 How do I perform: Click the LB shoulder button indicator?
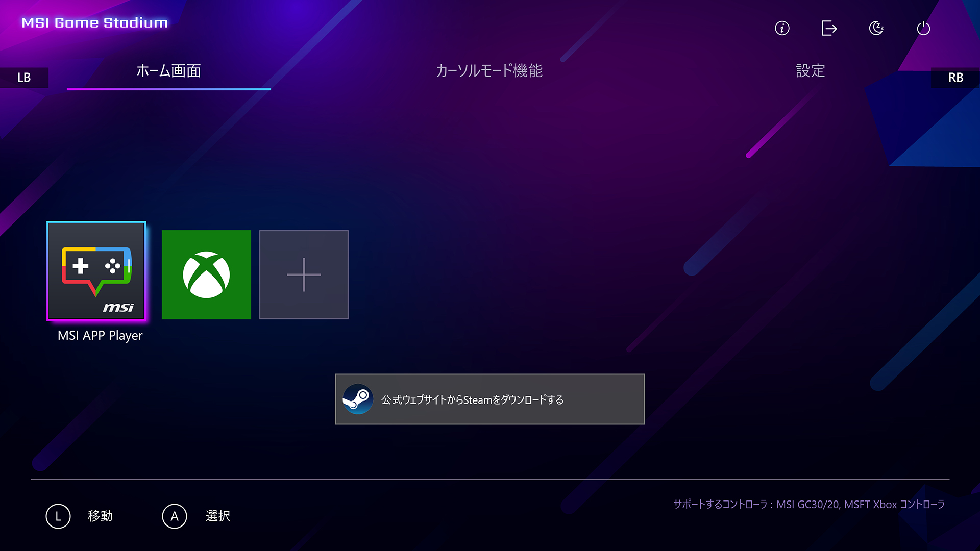tap(24, 78)
